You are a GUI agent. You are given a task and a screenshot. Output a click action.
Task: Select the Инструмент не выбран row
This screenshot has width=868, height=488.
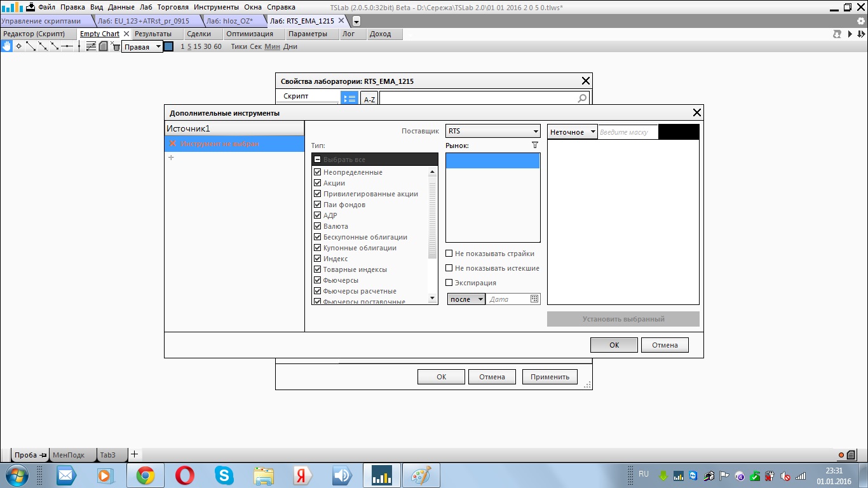click(x=234, y=144)
